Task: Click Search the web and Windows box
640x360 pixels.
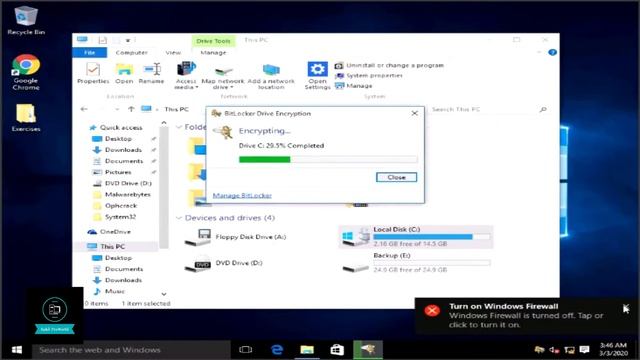Action: 131,350
